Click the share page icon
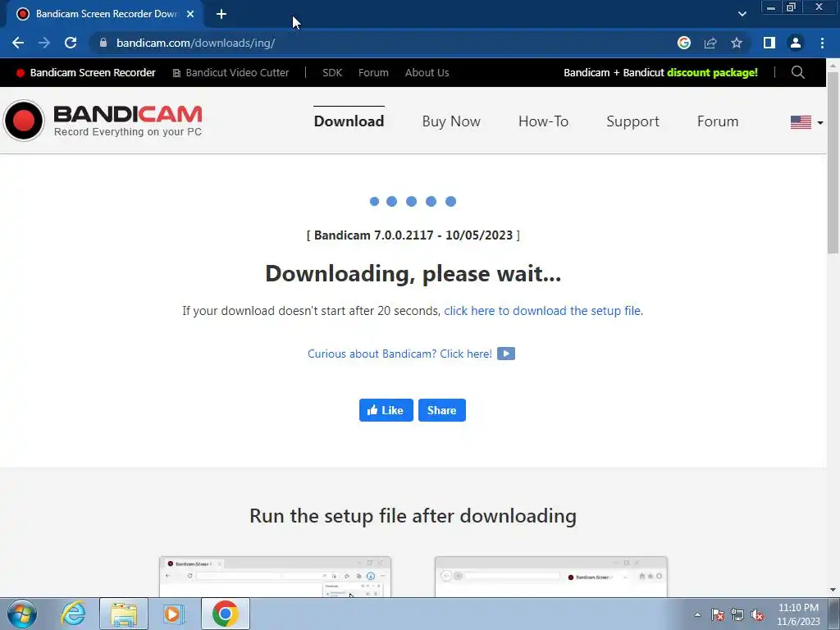This screenshot has width=840, height=630. [710, 43]
